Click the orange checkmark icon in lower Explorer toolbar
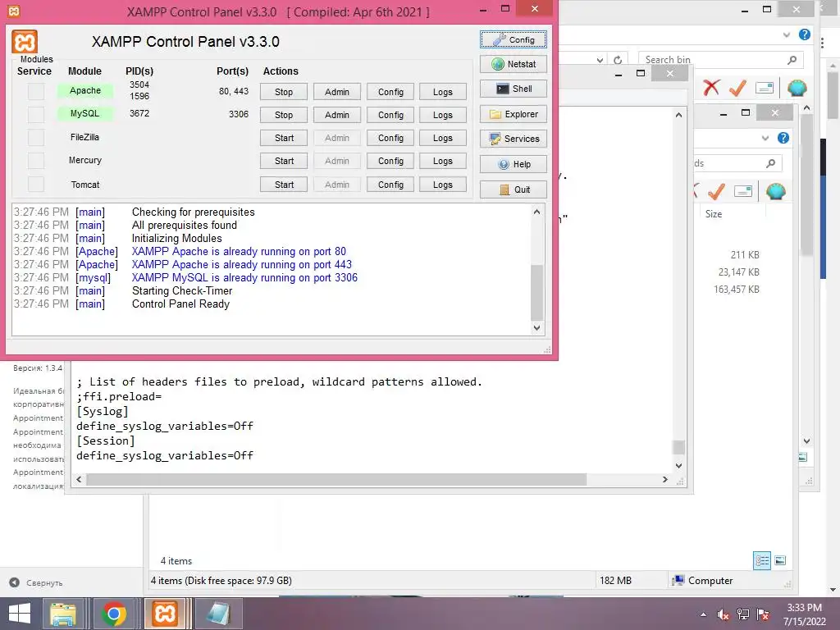 click(716, 191)
